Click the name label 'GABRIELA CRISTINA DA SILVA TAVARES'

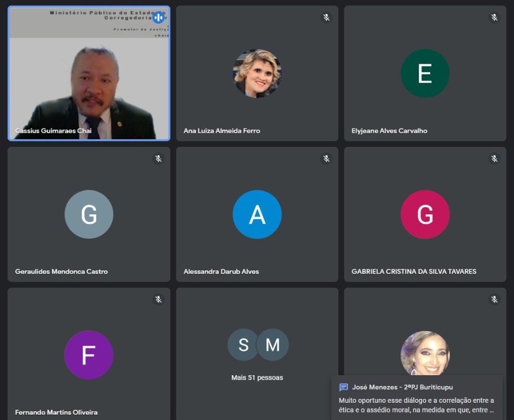[x=414, y=272]
